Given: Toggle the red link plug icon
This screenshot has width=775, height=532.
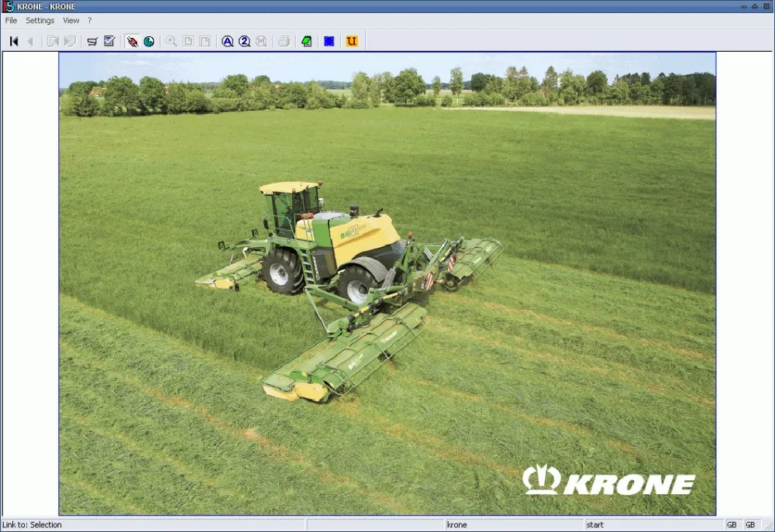Looking at the screenshot, I should point(132,42).
